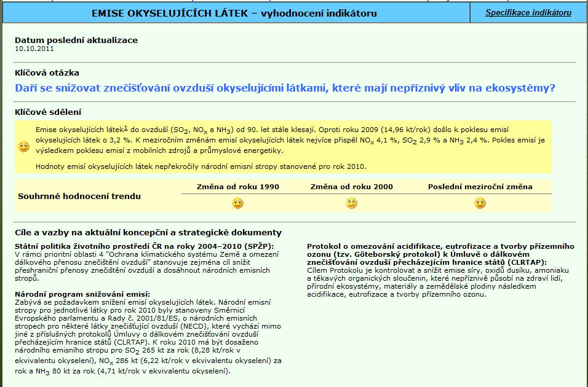Click the Státní politika životního prostředí ČR heading
The height and width of the screenshot is (387, 588).
click(x=145, y=246)
